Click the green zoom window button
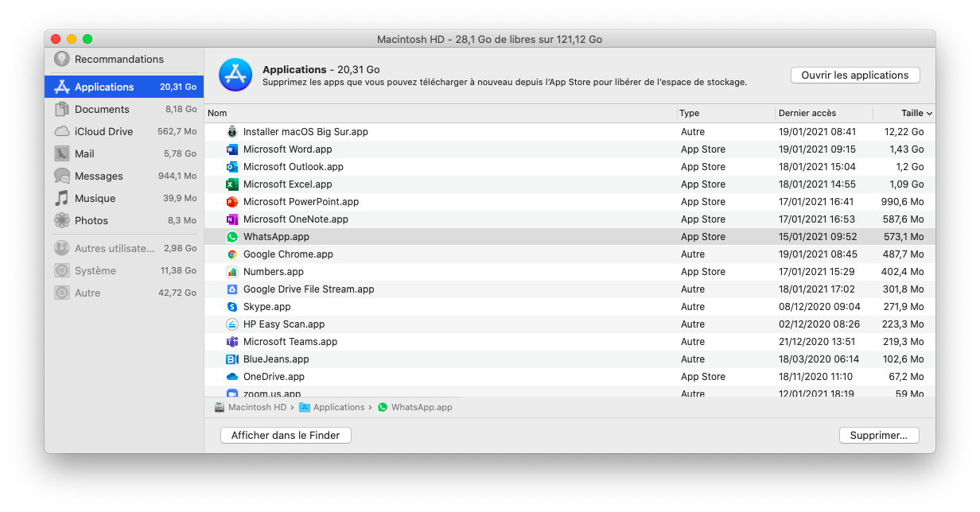This screenshot has width=980, height=512. [x=87, y=39]
